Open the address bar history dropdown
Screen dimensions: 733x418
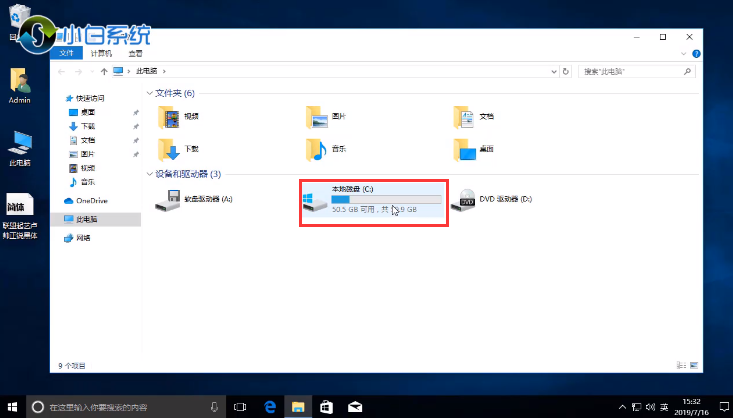[553, 72]
